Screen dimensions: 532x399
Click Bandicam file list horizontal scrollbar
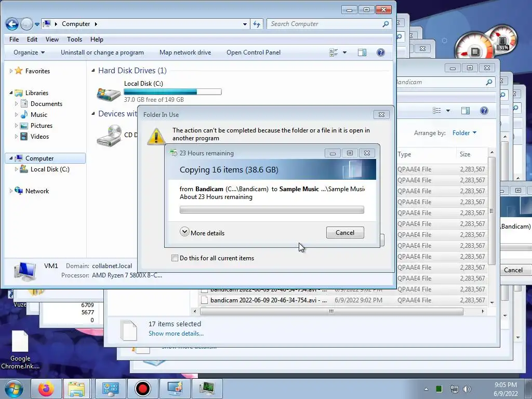tap(331, 311)
